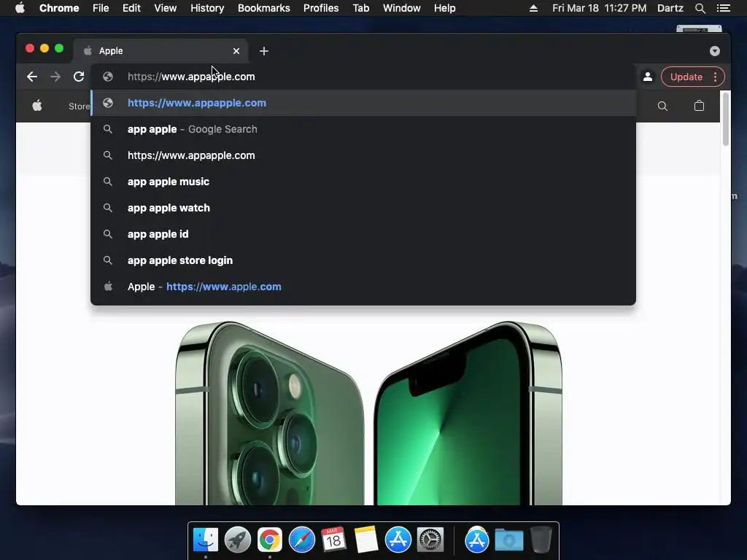The image size is (747, 560).
Task: Click the menu bar date and time
Action: (600, 8)
